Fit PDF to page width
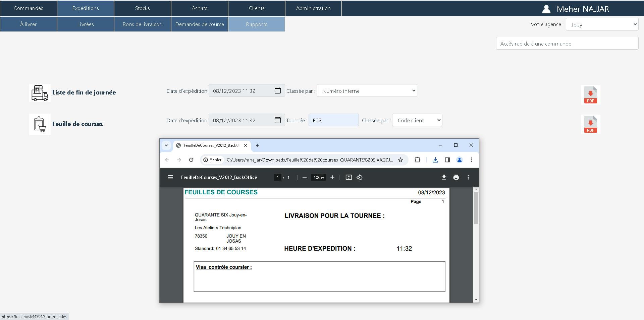Screen dimensions: 644x320 coord(349,177)
